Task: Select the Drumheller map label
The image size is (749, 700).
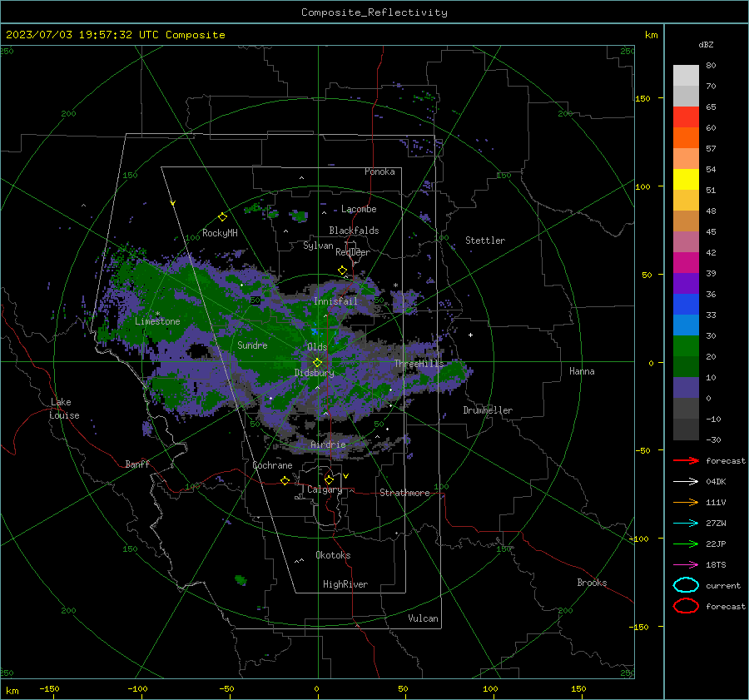Action: pyautogui.click(x=488, y=410)
